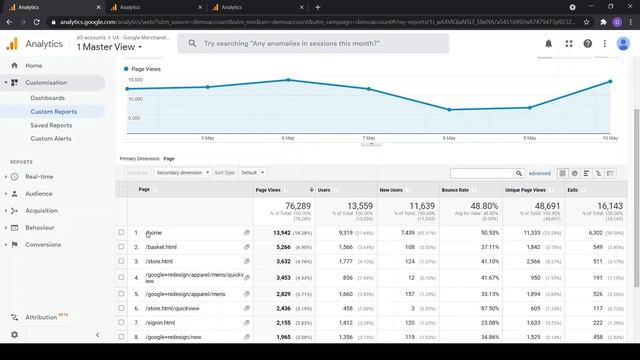Switch to the data table view icon
Image resolution: width=640 pixels, height=360 pixels.
point(562,173)
